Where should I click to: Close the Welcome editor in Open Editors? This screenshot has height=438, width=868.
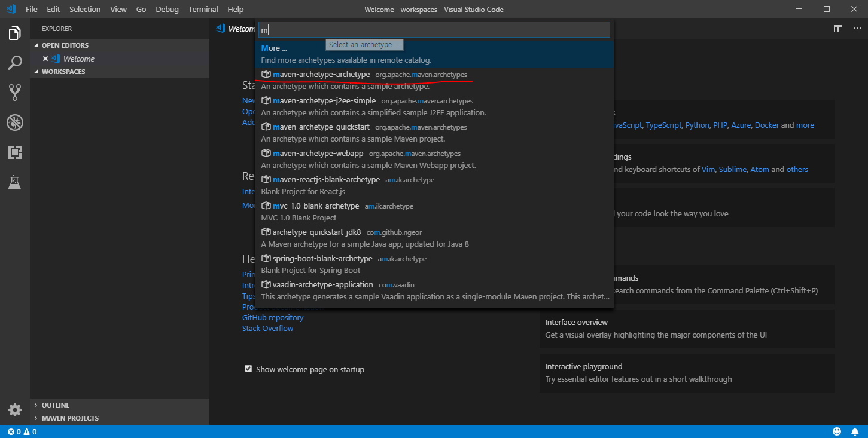click(x=45, y=59)
